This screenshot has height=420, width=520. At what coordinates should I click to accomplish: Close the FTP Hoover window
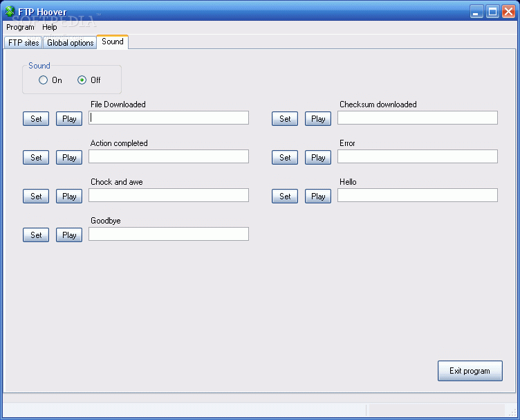(508, 12)
